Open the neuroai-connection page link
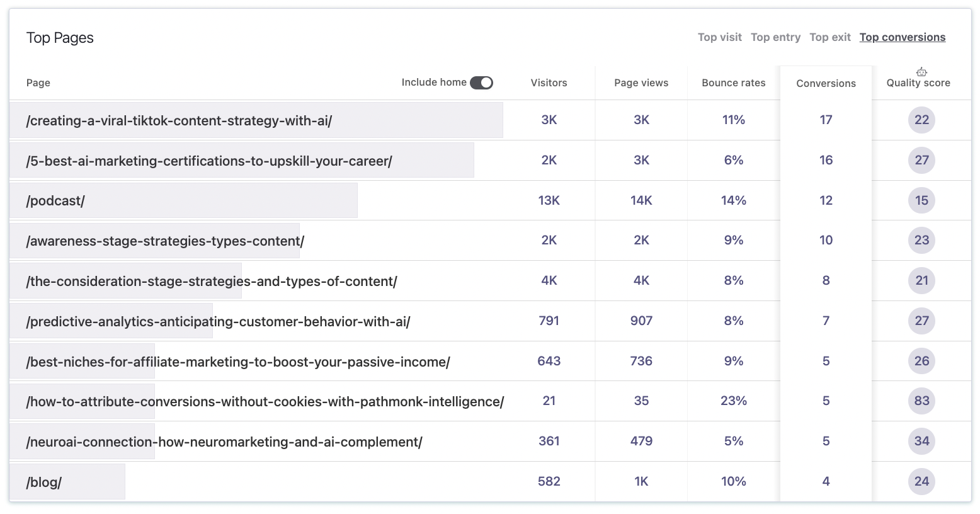Screen dimensions: 980x514 [224, 442]
